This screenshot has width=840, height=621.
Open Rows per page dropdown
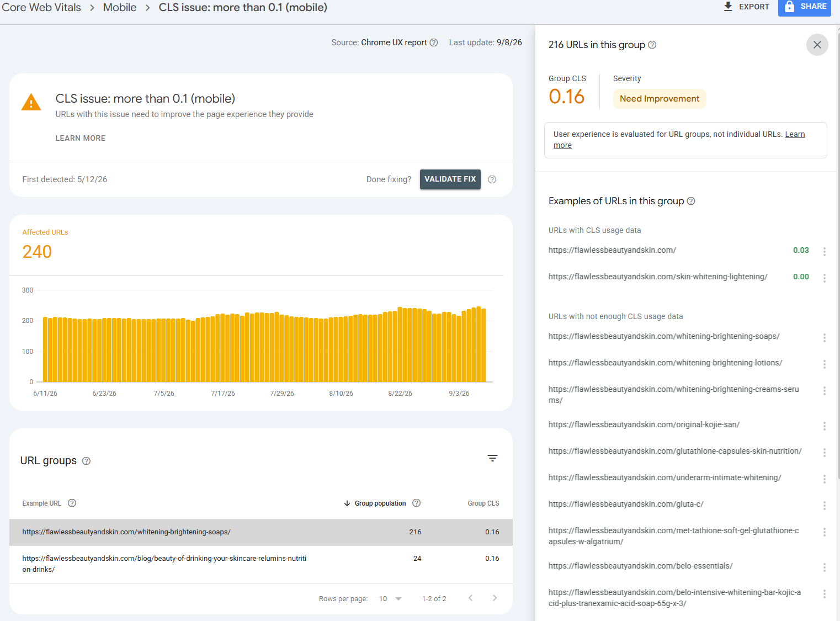390,599
